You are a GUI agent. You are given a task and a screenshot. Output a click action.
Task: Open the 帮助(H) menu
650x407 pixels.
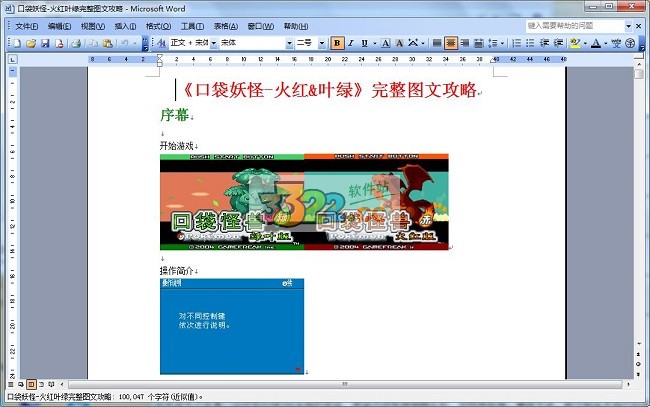point(296,26)
